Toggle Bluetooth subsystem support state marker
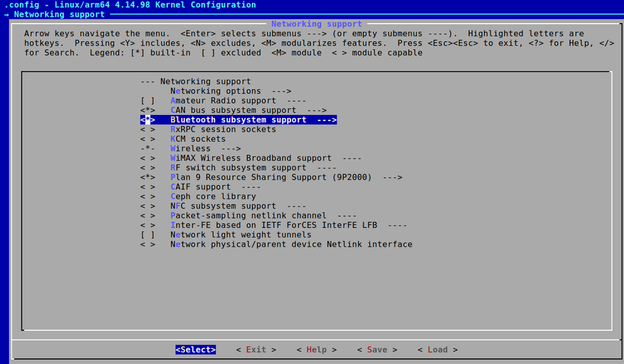This screenshot has width=624, height=364. pos(147,120)
